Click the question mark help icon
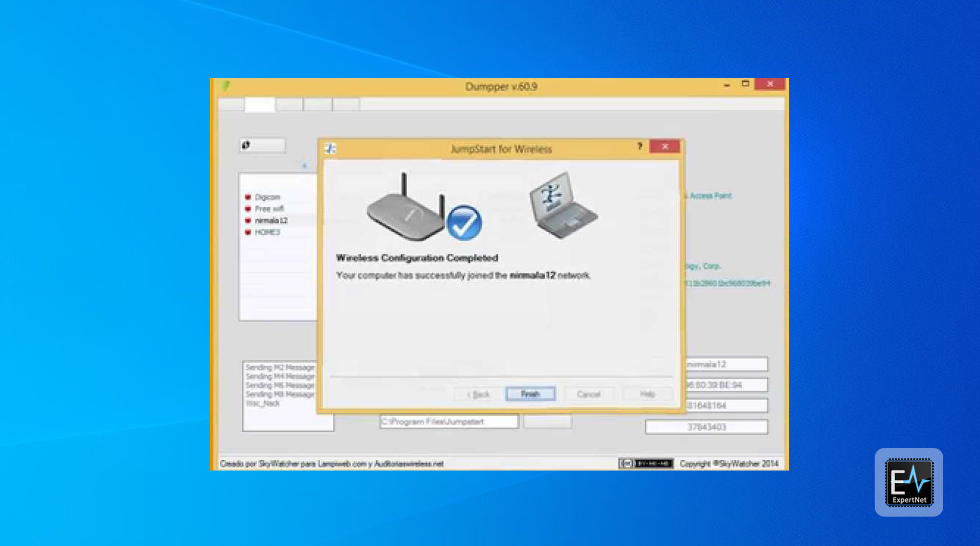The width and height of the screenshot is (980, 546). pos(639,146)
